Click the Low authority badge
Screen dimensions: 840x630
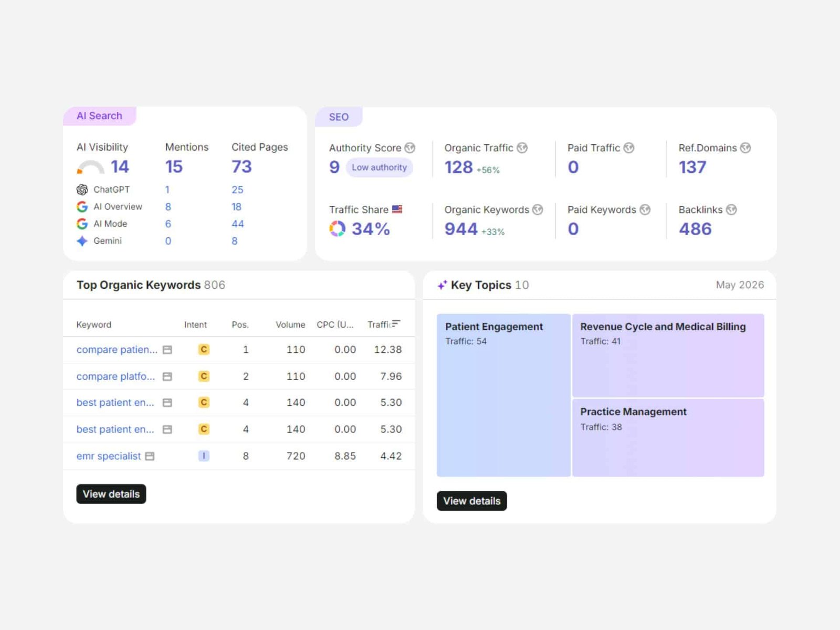point(379,167)
